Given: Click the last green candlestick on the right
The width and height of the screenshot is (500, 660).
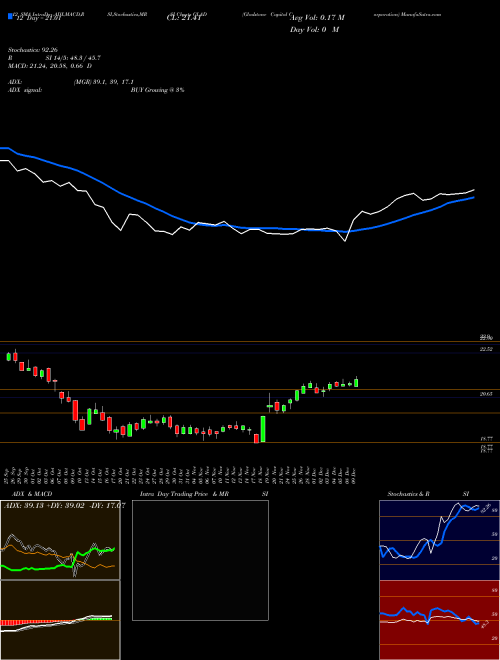Looking at the screenshot, I should [356, 383].
